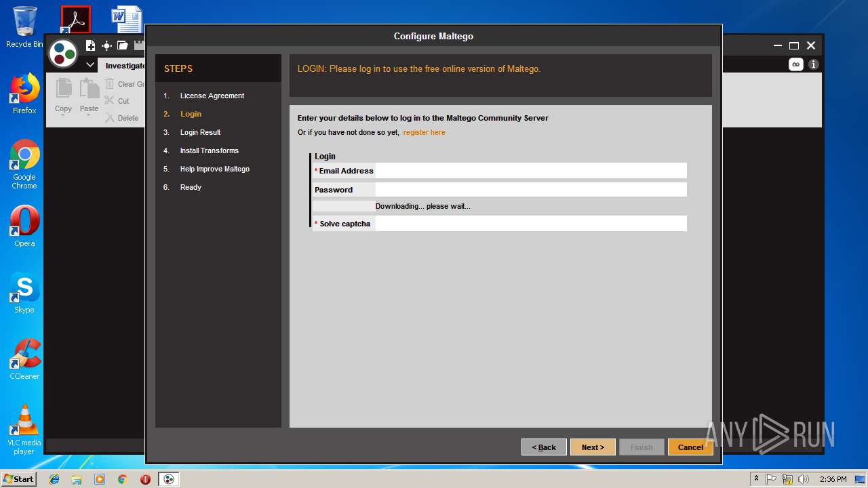Screen dimensions: 868x488
Task: Open the Paste dropdown arrow
Action: pyautogui.click(x=89, y=116)
